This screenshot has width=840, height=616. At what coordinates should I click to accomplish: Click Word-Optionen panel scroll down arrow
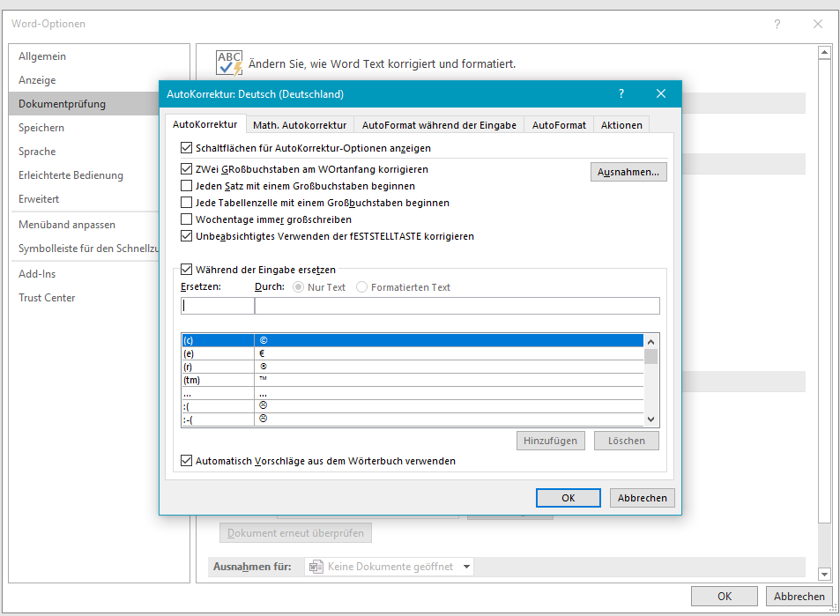click(x=824, y=574)
